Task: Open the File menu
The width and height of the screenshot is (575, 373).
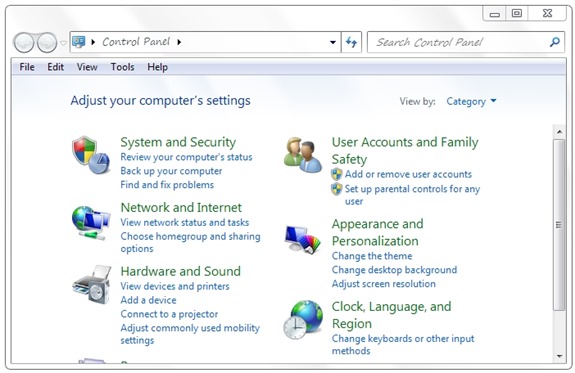Action: click(x=27, y=67)
